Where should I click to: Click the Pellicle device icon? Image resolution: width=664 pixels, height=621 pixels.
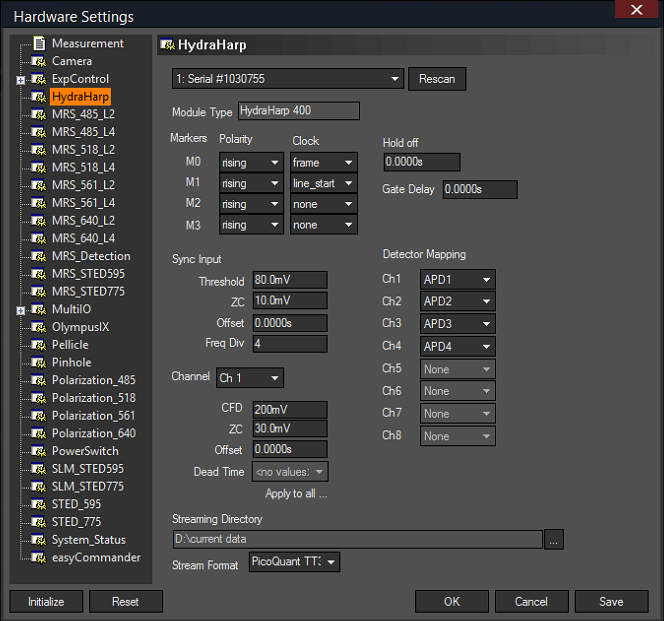click(x=39, y=345)
